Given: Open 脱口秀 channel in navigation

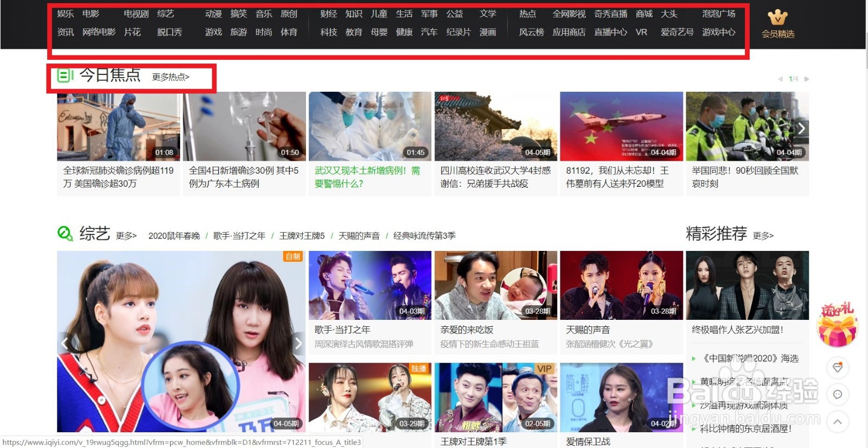Looking at the screenshot, I should [170, 32].
